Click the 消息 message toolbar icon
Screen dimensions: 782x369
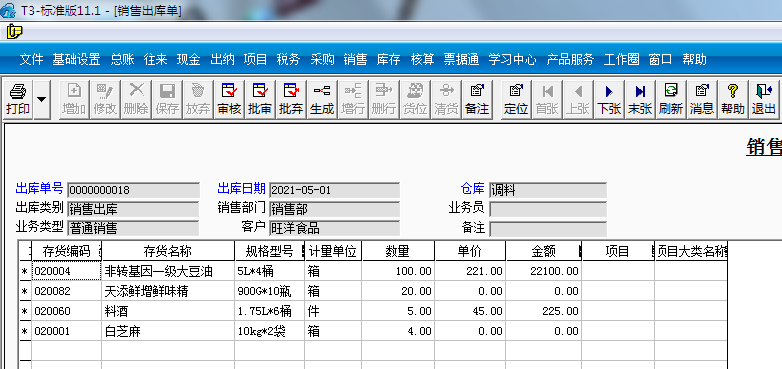tap(702, 99)
